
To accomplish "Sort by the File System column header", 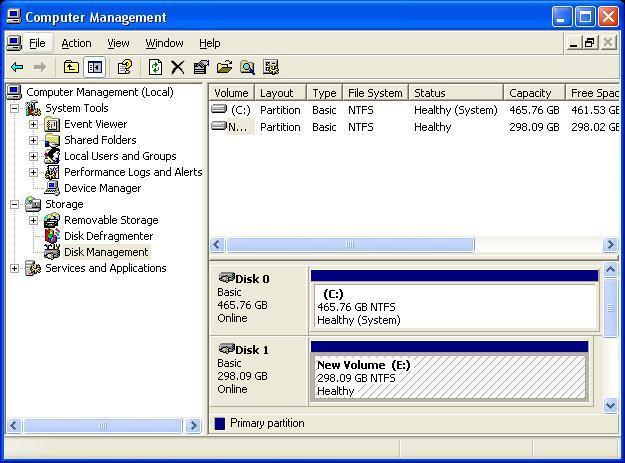I will (x=375, y=93).
